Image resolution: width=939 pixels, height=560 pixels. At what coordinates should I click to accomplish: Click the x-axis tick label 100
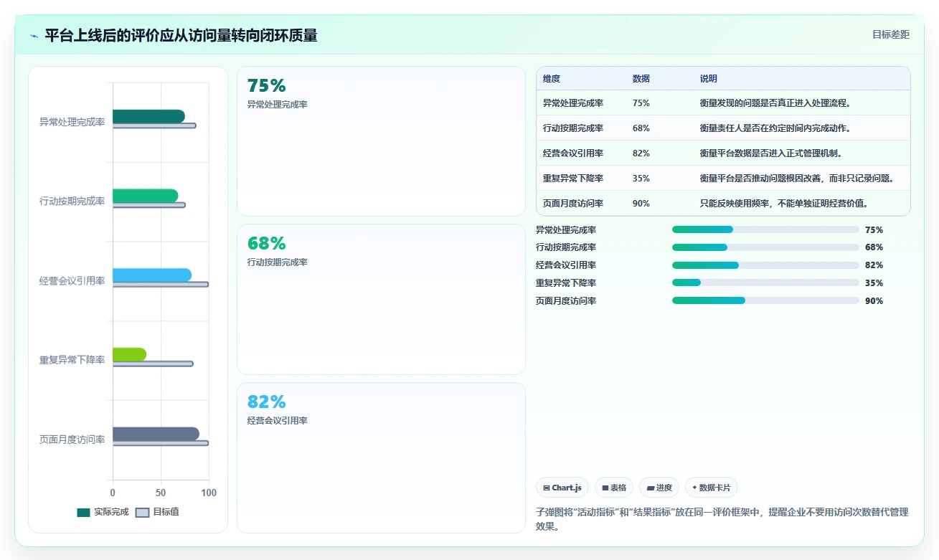[x=208, y=493]
